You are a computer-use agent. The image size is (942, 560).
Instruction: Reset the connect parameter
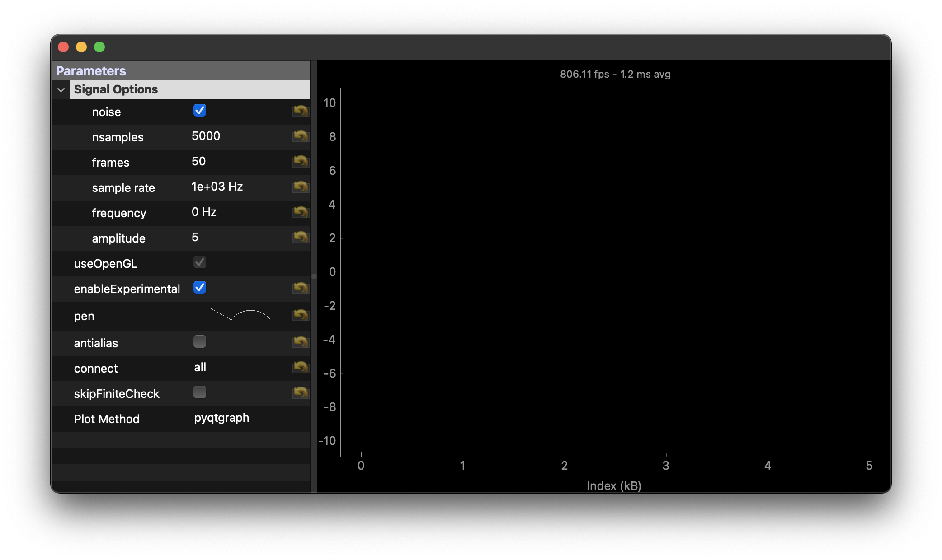click(x=301, y=368)
